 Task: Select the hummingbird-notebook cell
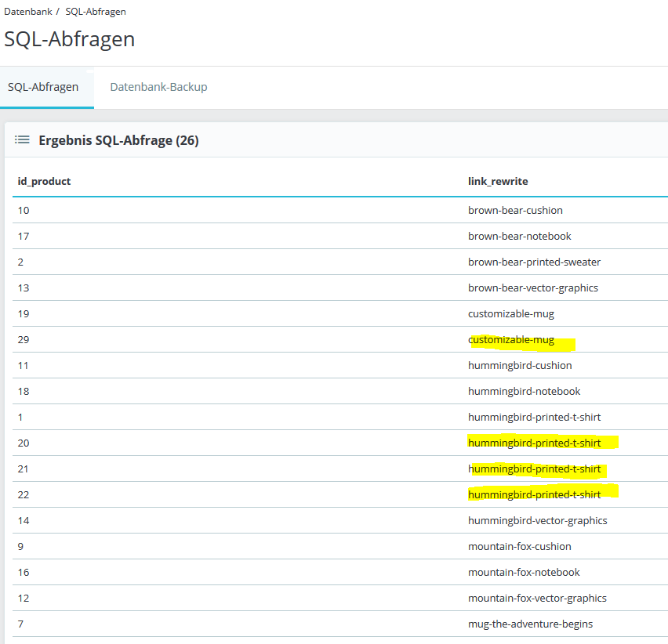(524, 392)
